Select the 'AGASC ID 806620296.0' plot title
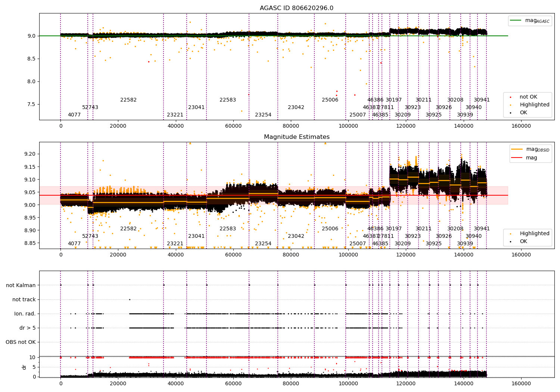The width and height of the screenshot is (560, 392). click(x=297, y=8)
